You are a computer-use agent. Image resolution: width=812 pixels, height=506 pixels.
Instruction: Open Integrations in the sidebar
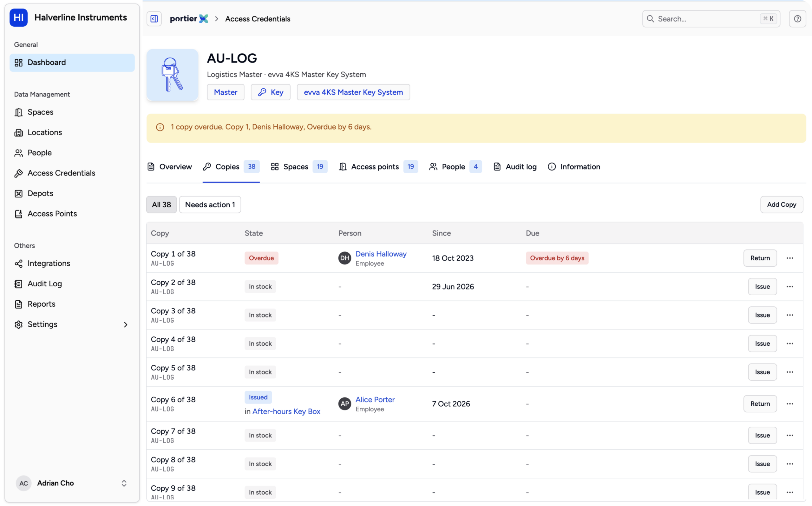(x=72, y=263)
